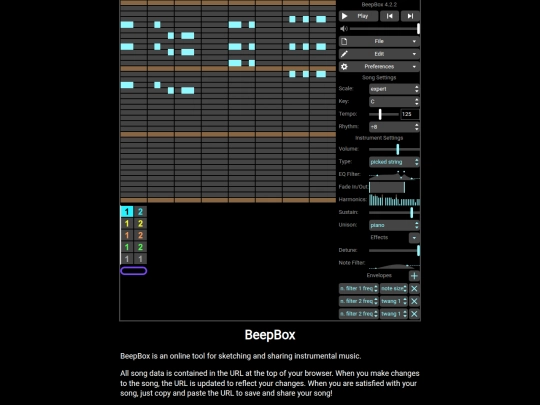This screenshot has width=540, height=405.
Task: Open the File menu
Action: (x=379, y=41)
